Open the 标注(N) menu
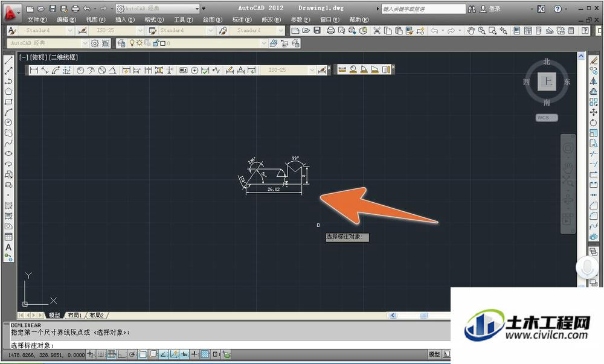604x364 pixels. [242, 20]
